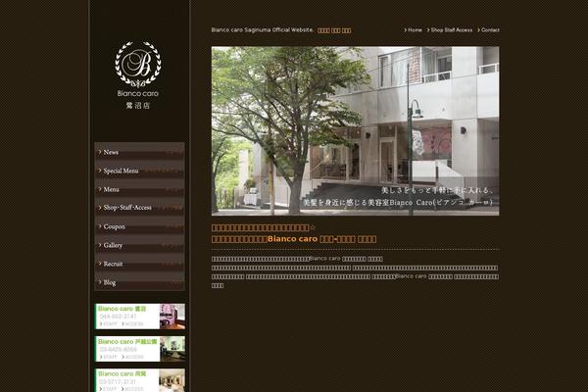Image resolution: width=588 pixels, height=392 pixels.
Task: Click the salon photo in the 戸越公園 banner
Action: tap(172, 349)
